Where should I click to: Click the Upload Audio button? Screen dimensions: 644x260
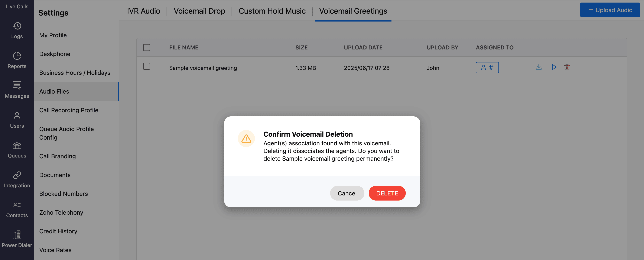coord(610,10)
